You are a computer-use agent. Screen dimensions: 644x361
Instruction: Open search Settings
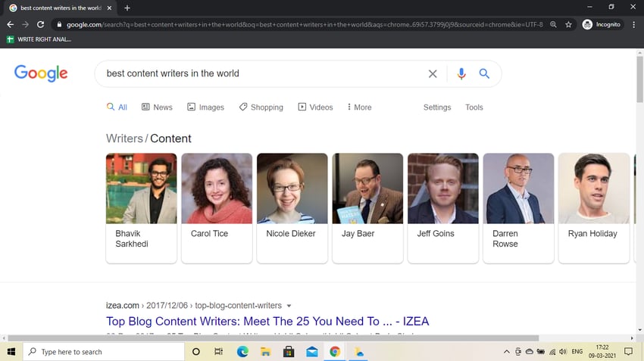click(437, 107)
